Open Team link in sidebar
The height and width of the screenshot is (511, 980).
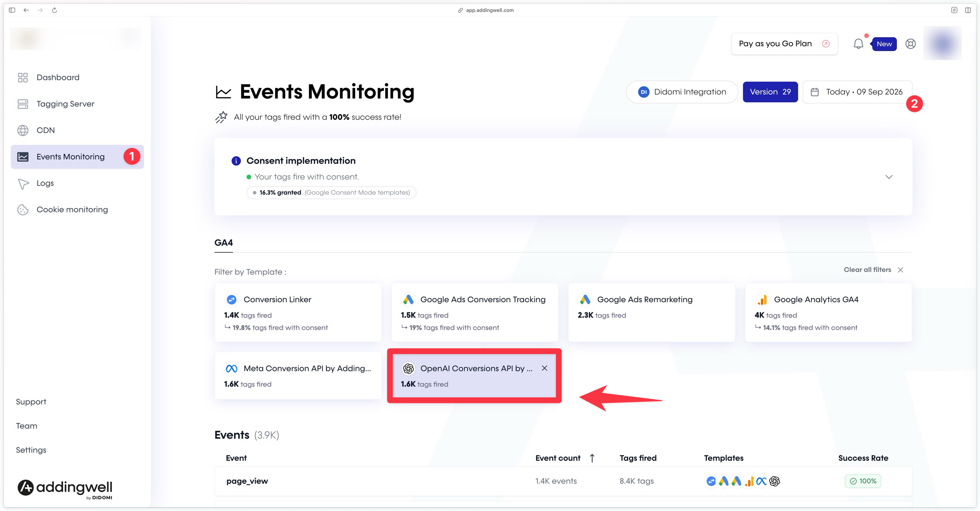pos(26,426)
